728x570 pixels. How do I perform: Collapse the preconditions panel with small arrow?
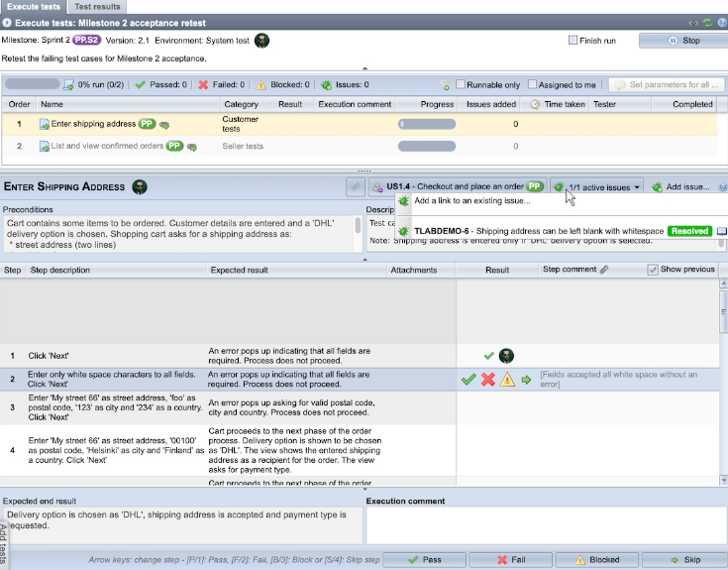pyautogui.click(x=364, y=259)
